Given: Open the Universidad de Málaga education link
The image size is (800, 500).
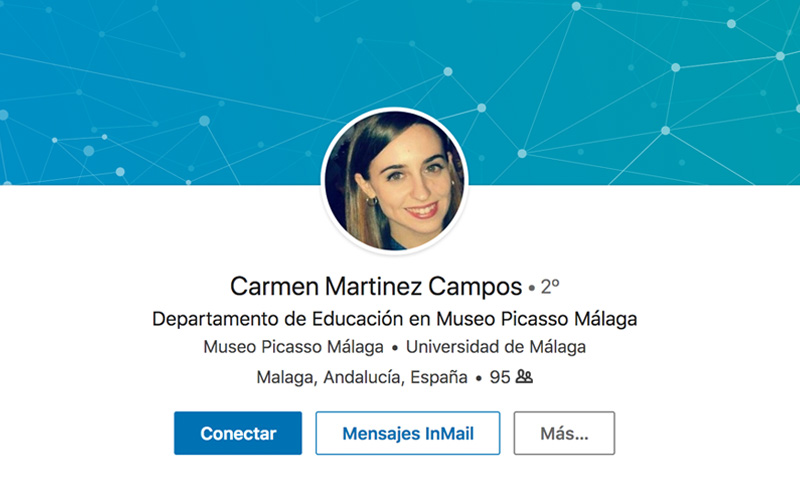Looking at the screenshot, I should click(x=496, y=347).
